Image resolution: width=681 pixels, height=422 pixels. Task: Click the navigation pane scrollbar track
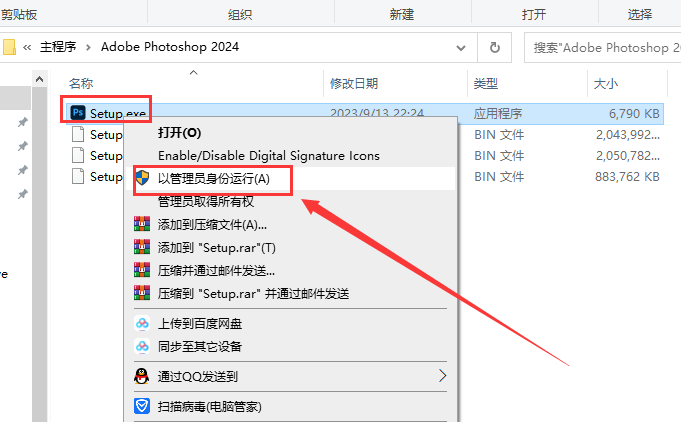coord(40,254)
